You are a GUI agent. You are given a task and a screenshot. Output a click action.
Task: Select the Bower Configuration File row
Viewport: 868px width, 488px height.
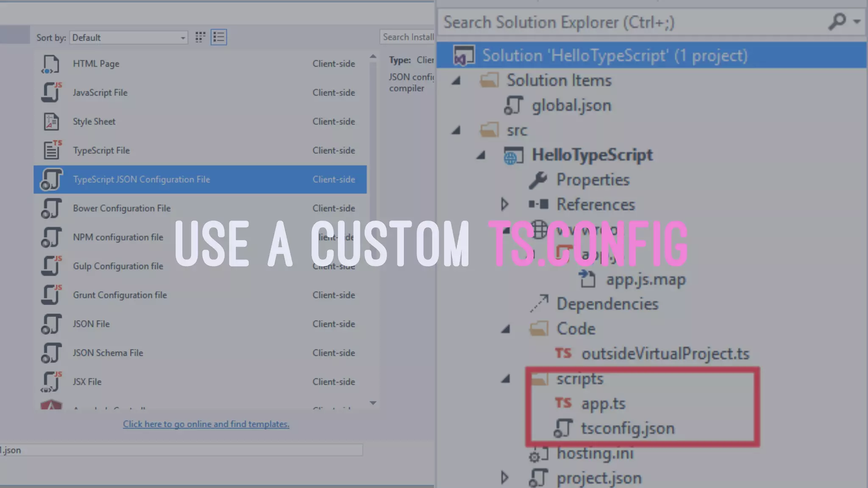click(200, 208)
